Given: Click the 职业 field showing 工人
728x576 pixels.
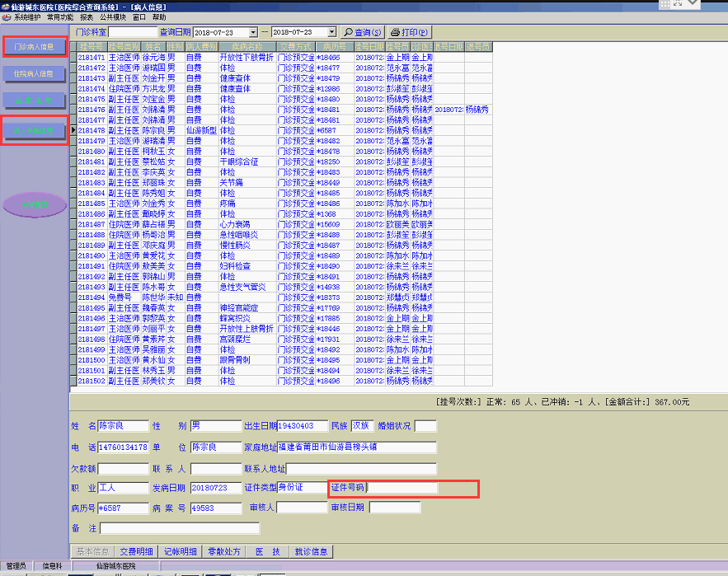Looking at the screenshot, I should (123, 487).
